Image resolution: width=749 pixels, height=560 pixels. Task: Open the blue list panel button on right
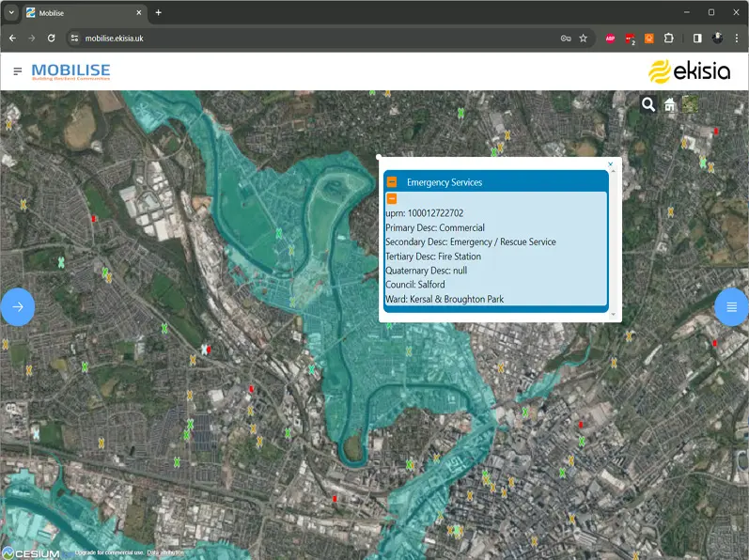point(731,306)
